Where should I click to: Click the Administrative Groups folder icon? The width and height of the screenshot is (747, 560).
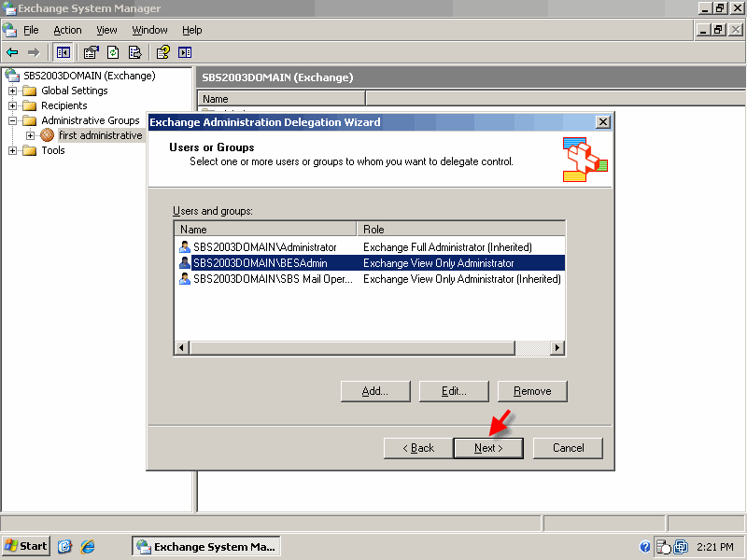30,120
